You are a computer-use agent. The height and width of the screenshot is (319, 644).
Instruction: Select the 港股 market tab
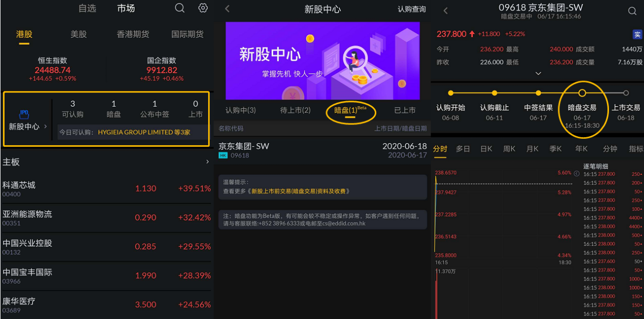pyautogui.click(x=24, y=34)
